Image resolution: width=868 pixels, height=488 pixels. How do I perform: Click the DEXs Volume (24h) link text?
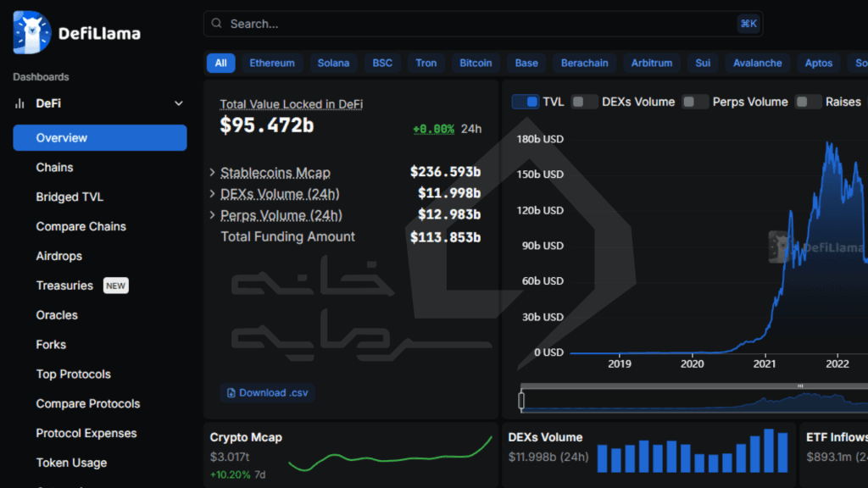tap(280, 194)
